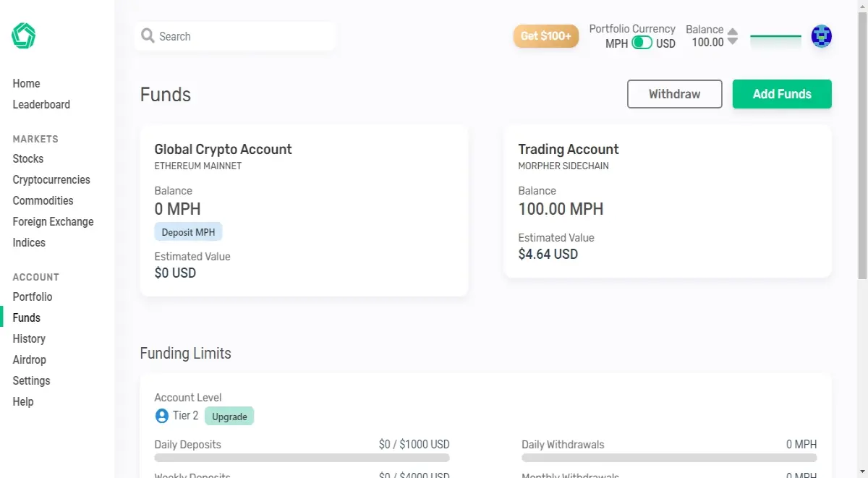Screen dimensions: 868x478
Task: Click the Trading Account title
Action: (569, 150)
